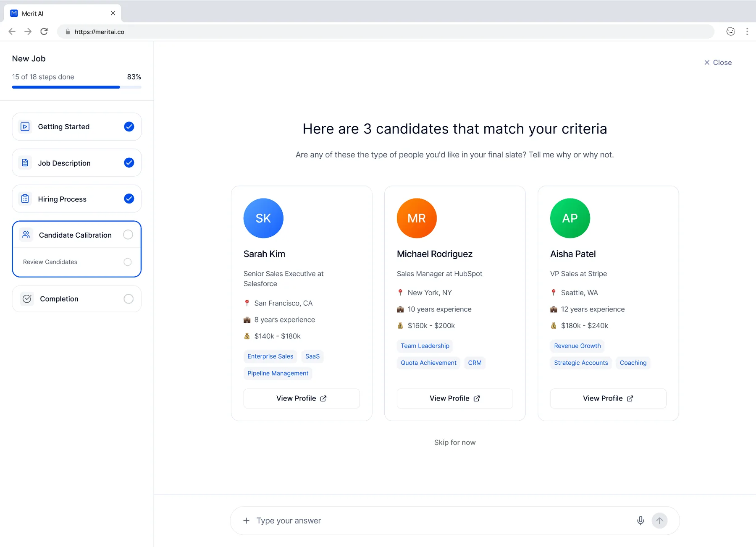Click the meritai.co address bar
756x547 pixels.
pyautogui.click(x=386, y=31)
